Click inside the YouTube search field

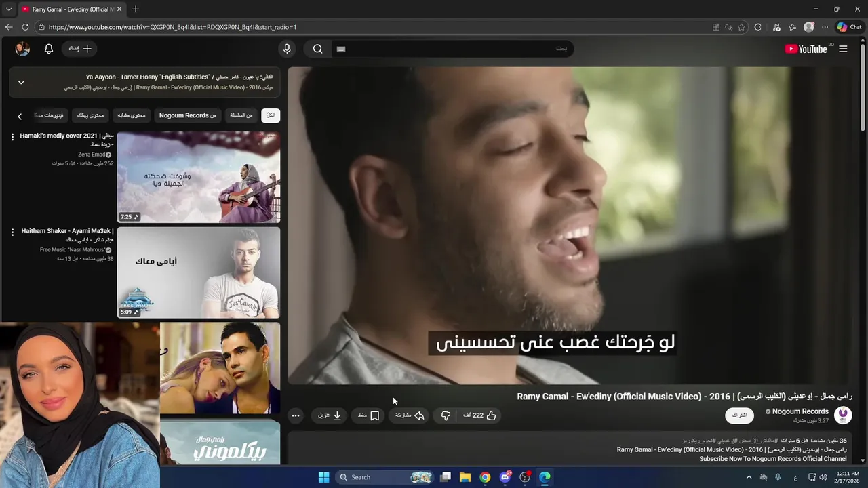pyautogui.click(x=452, y=49)
